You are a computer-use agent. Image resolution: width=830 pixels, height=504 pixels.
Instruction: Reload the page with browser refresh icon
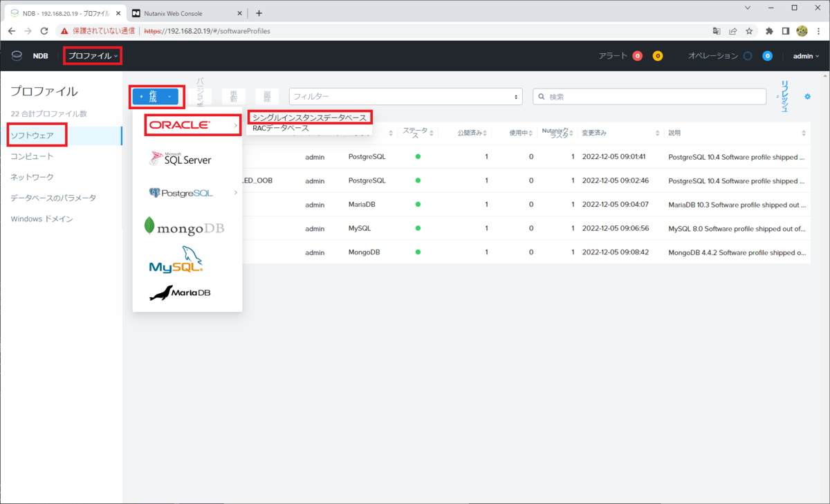44,31
